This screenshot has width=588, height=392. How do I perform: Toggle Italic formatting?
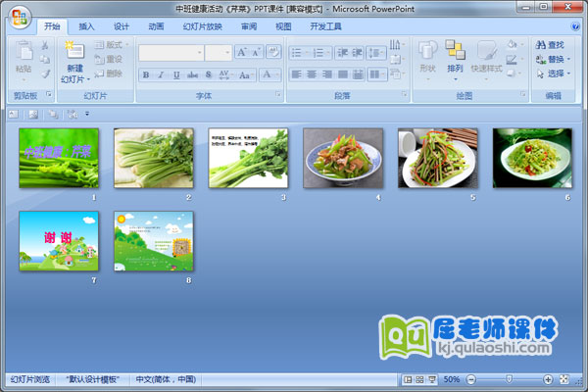coord(161,74)
